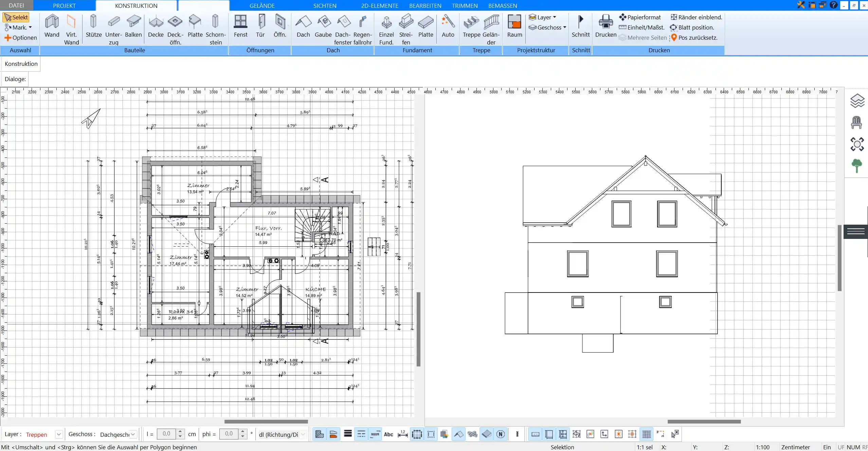The height and width of the screenshot is (451, 868).
Task: Select the Dach roof tool
Action: click(303, 26)
